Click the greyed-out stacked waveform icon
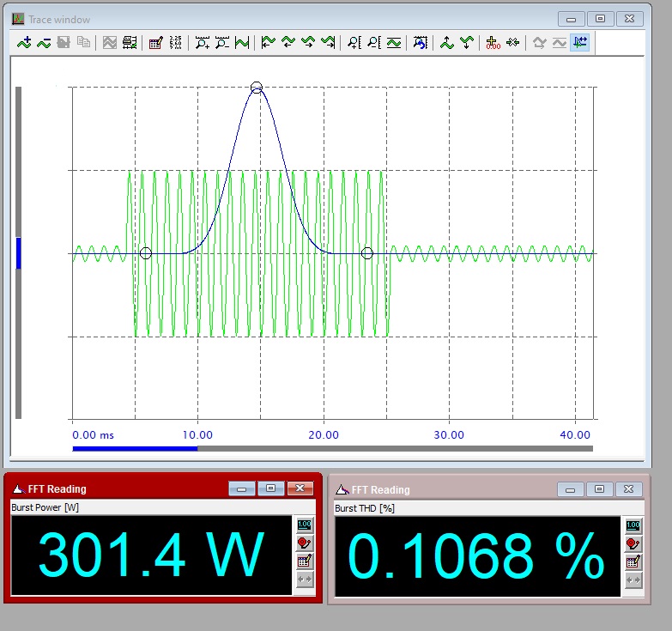The image size is (672, 631). tap(110, 42)
